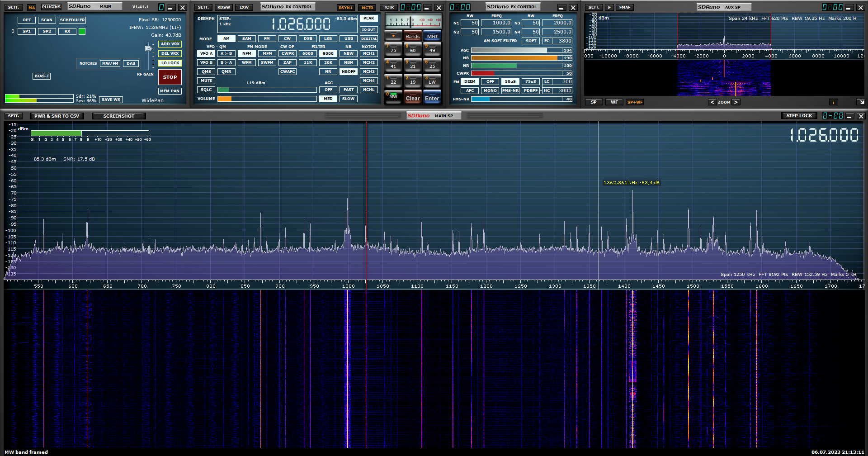The height and width of the screenshot is (456, 868).
Task: Switch AUX SP view to WF mode
Action: point(614,102)
